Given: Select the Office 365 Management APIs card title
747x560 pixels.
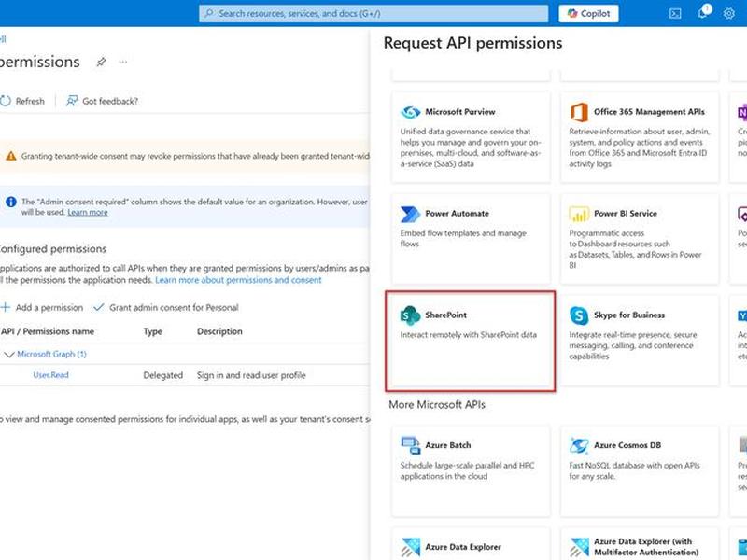Looking at the screenshot, I should tap(649, 112).
